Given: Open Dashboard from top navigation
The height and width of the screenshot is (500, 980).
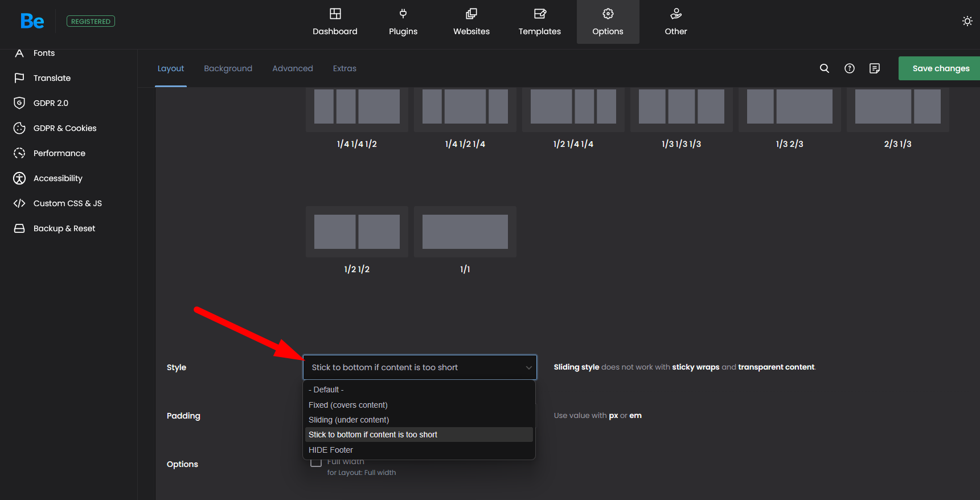Looking at the screenshot, I should [x=335, y=22].
